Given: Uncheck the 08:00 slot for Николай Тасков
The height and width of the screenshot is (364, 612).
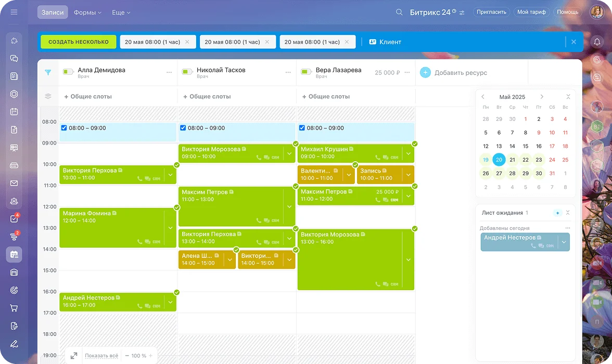Looking at the screenshot, I should pyautogui.click(x=183, y=128).
